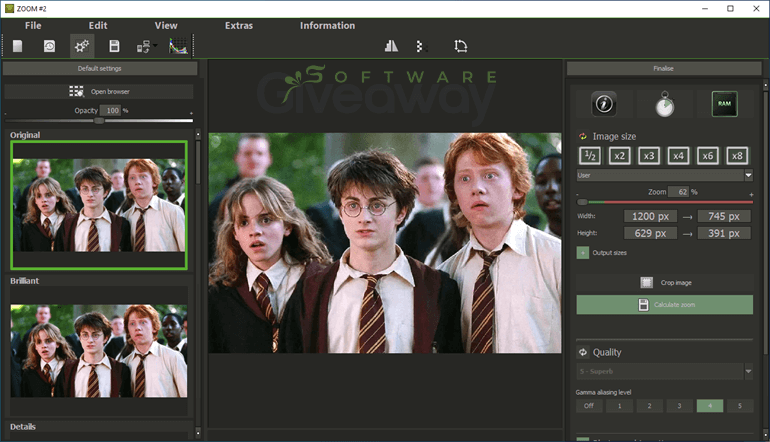Open the View menu
The image size is (770, 442).
(x=166, y=26)
